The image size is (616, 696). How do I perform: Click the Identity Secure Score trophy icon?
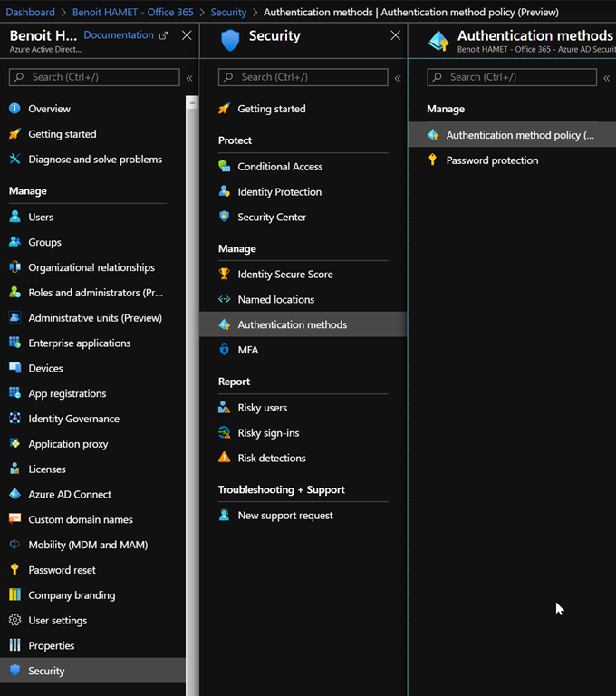tap(225, 275)
